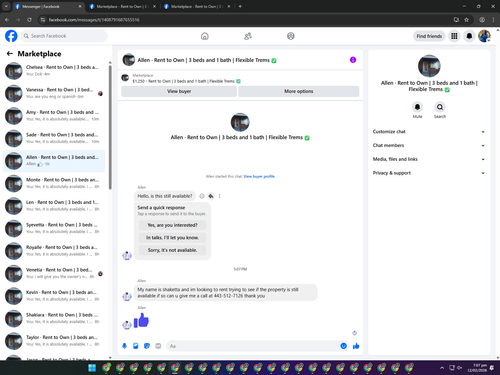Click the large Allen listing avatar in chat
Image resolution: width=500 pixels, height=375 pixels.
(x=240, y=122)
